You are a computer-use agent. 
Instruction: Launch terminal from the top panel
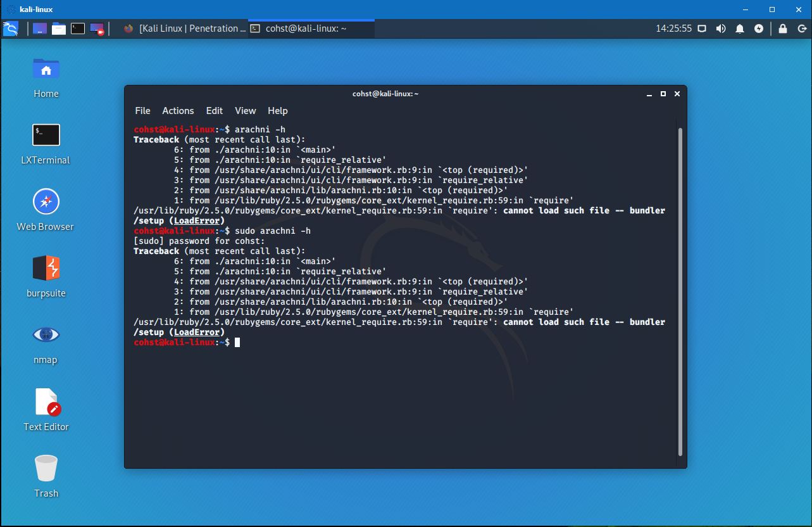pos(78,29)
